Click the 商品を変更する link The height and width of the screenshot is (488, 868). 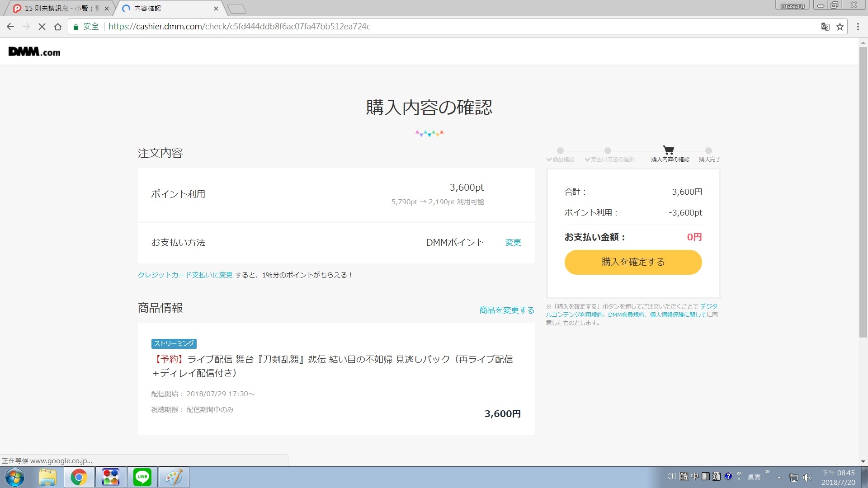click(x=507, y=310)
